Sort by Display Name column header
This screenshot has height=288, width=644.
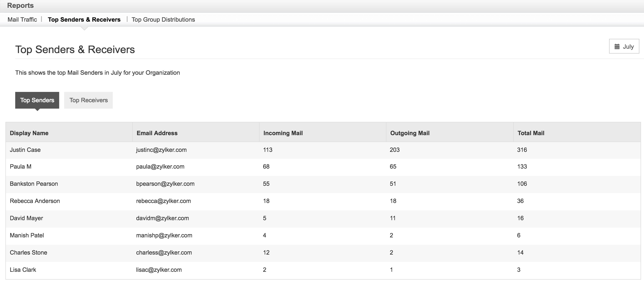[29, 133]
